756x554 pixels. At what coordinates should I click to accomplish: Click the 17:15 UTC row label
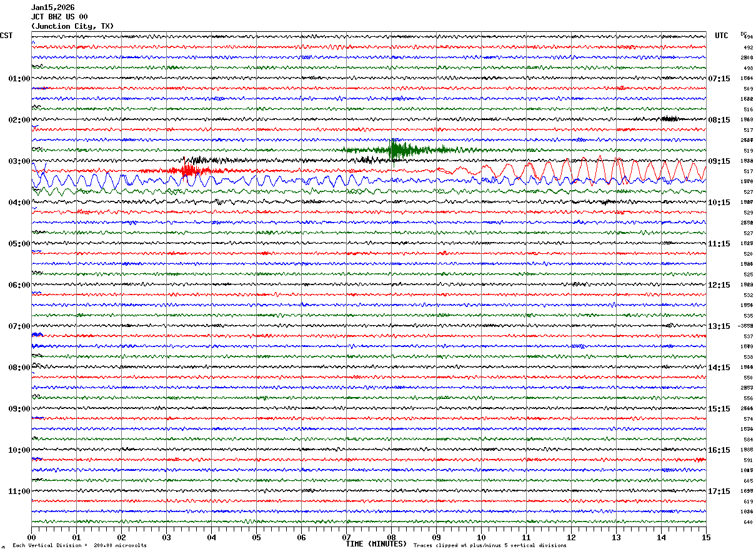719,491
